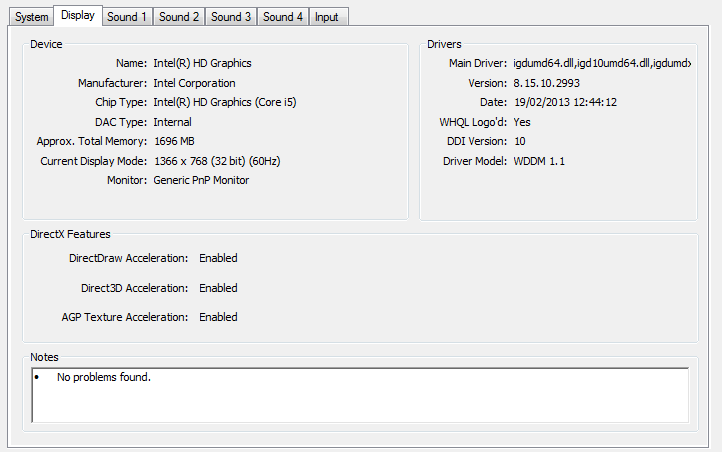The height and width of the screenshot is (452, 722).
Task: Switch to the Sound 4 tab
Action: [x=283, y=17]
